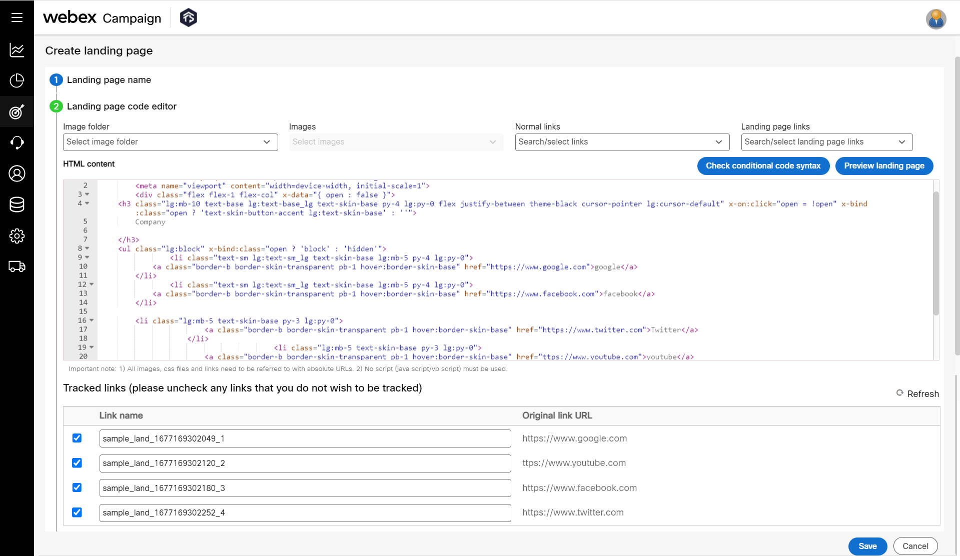Open the settings gear sidebar icon

click(17, 235)
